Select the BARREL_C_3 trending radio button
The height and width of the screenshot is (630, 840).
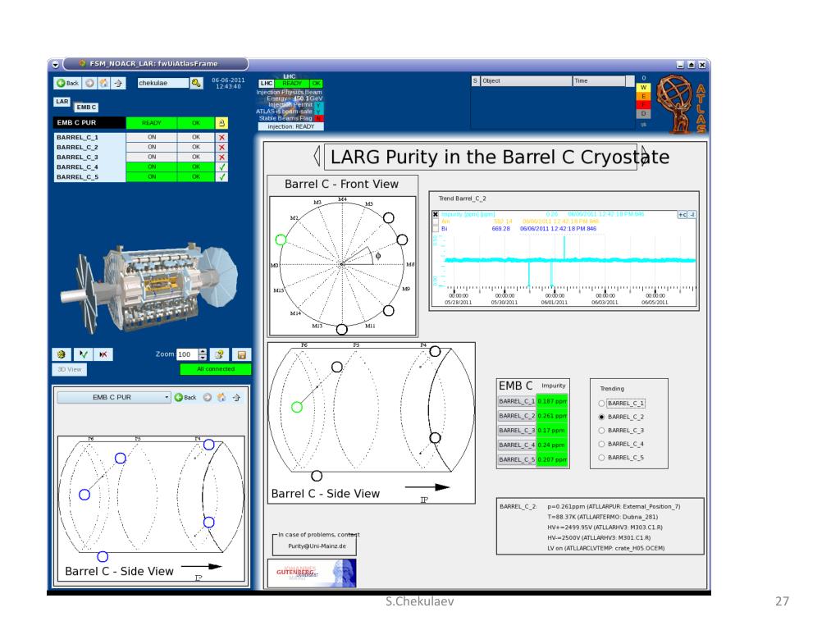[601, 430]
